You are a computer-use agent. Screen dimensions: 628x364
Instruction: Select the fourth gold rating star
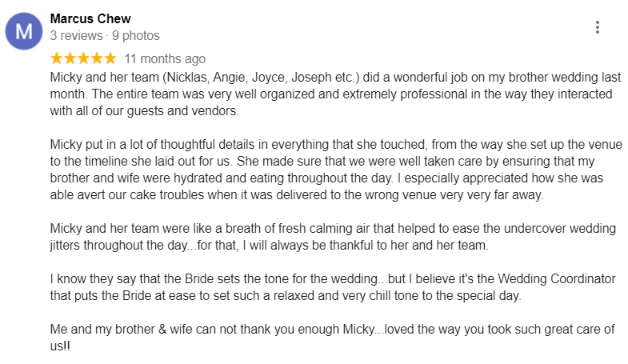tap(97, 58)
